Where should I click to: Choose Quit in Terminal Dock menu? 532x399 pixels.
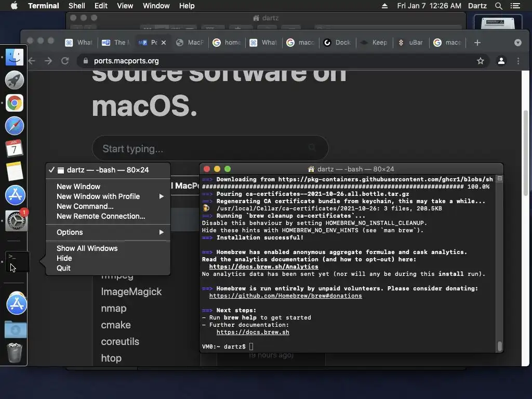(x=108, y=268)
